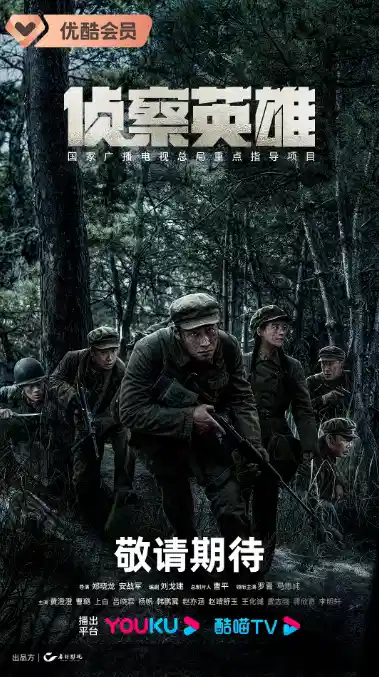The width and height of the screenshot is (379, 677).
Task: Click the play icon next to YOUKU
Action: click(191, 626)
